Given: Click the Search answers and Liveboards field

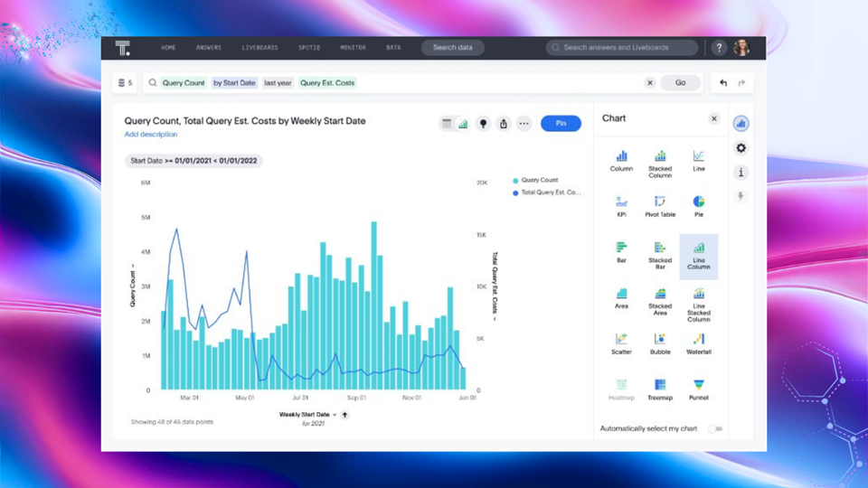Looking at the screenshot, I should coord(622,48).
